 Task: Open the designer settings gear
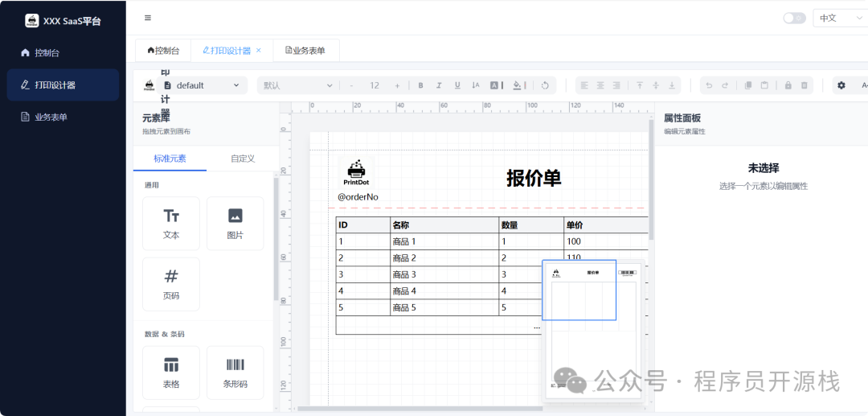pyautogui.click(x=841, y=85)
